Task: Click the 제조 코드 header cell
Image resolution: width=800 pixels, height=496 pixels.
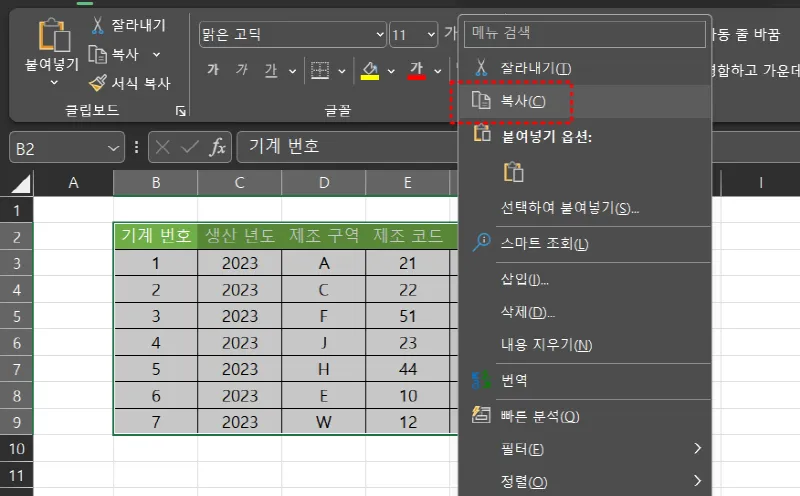Action: point(408,236)
